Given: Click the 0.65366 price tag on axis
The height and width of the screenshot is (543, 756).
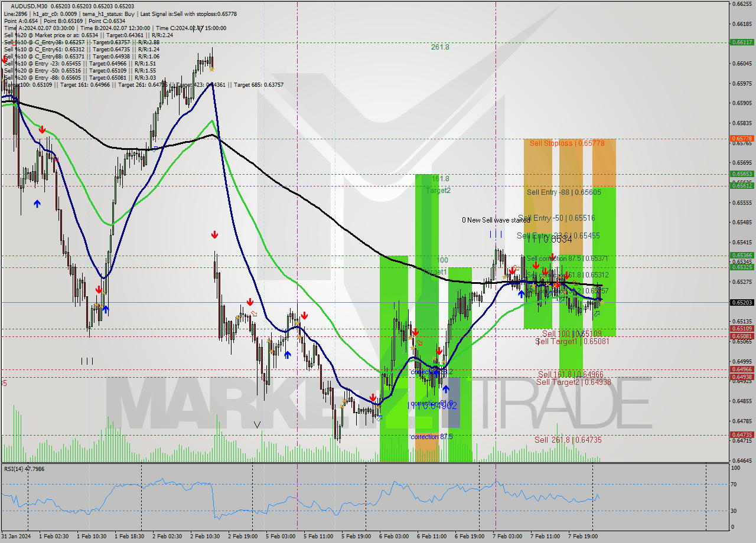Looking at the screenshot, I should 742,256.
